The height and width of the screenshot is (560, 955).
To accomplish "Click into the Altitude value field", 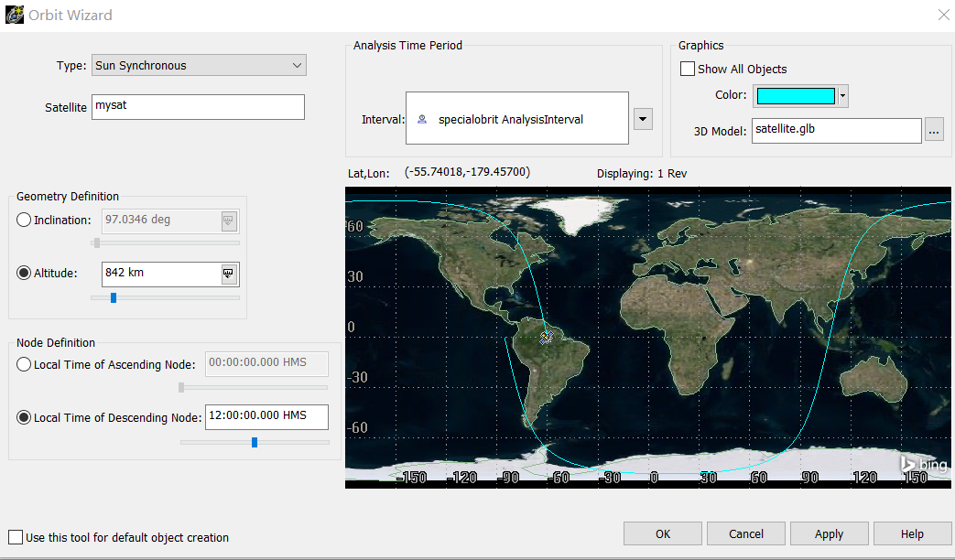I will [161, 275].
